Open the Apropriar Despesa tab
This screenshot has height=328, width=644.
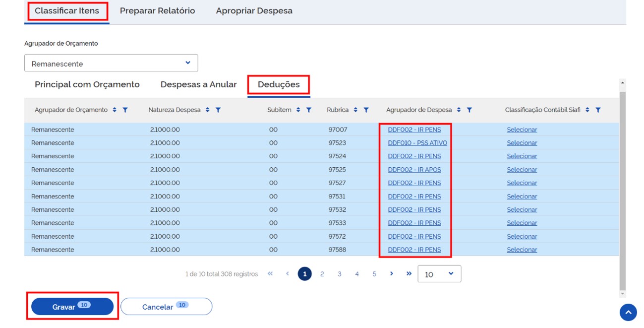click(254, 10)
